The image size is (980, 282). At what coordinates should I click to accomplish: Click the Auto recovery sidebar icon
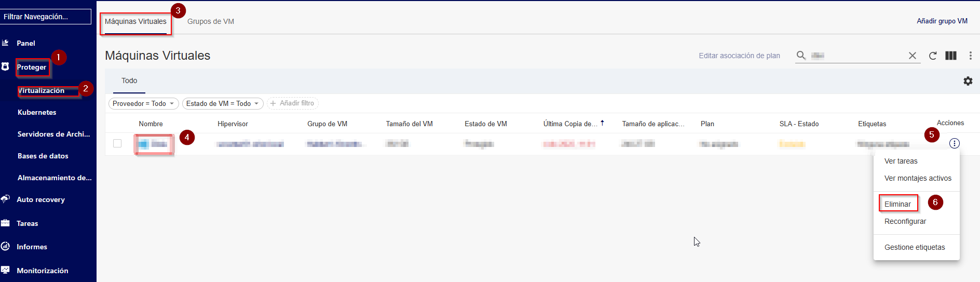point(5,199)
